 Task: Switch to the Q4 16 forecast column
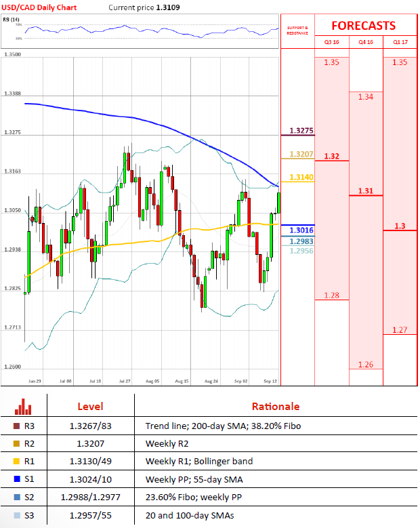(366, 42)
